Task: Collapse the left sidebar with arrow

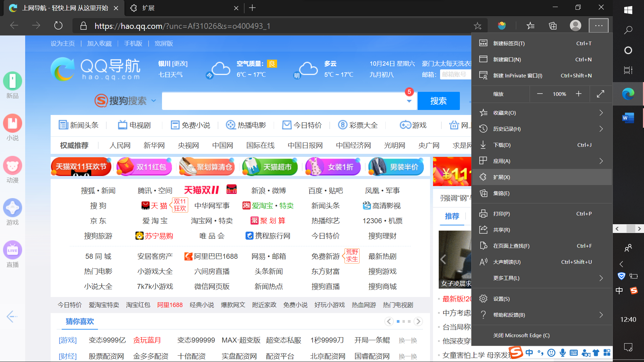Action: (12, 316)
